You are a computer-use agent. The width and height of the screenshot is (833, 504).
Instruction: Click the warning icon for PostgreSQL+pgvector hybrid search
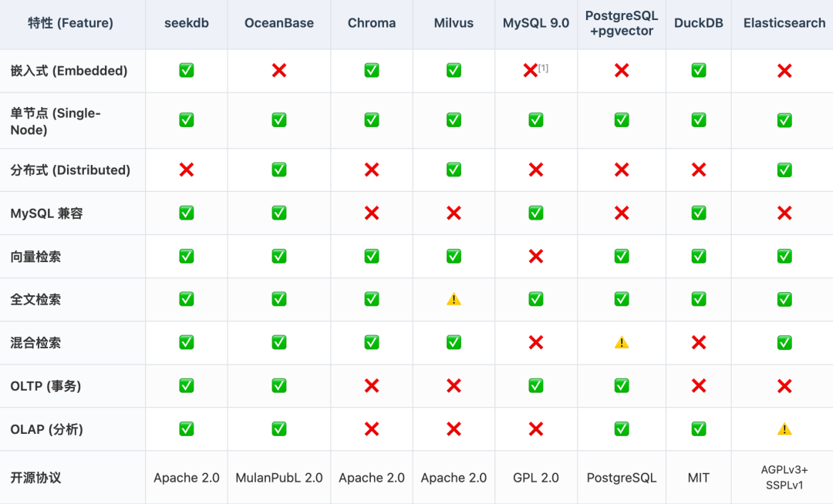coord(621,343)
